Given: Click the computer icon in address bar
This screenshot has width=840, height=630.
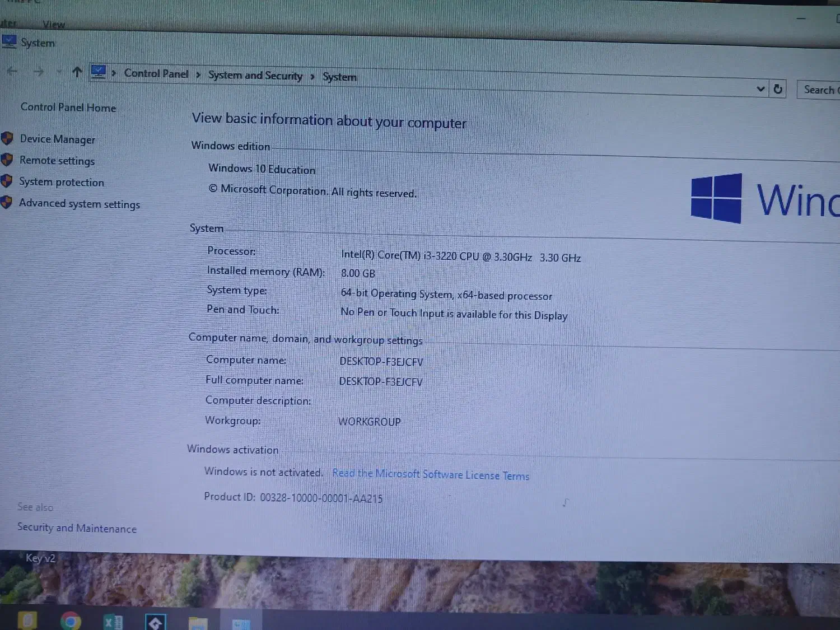Looking at the screenshot, I should [x=99, y=72].
